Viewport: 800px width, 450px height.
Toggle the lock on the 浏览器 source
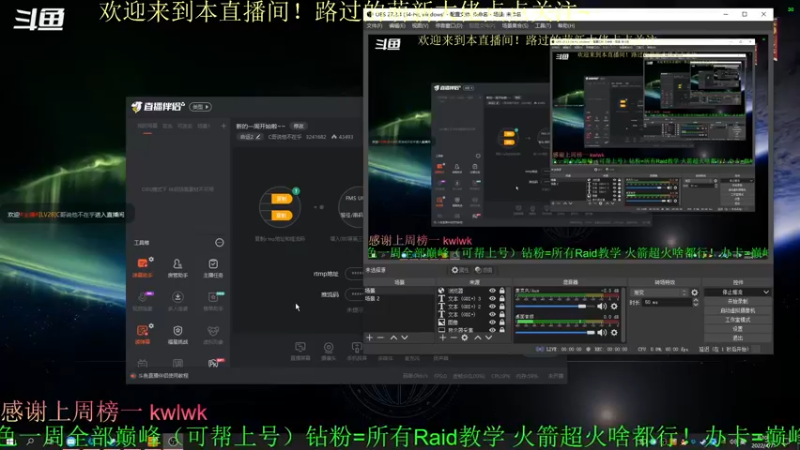coord(502,291)
